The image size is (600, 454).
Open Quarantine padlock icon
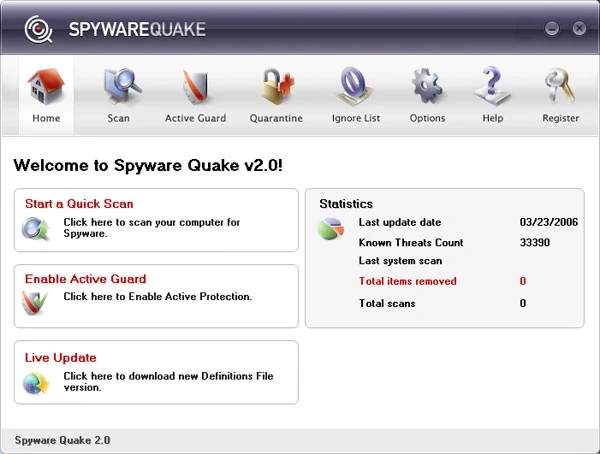[275, 86]
